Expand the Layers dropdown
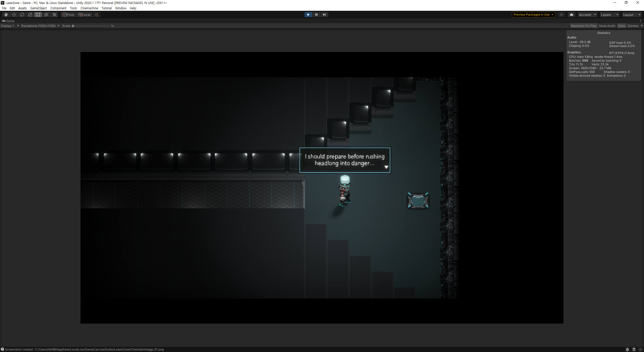This screenshot has width=644, height=352. click(610, 15)
